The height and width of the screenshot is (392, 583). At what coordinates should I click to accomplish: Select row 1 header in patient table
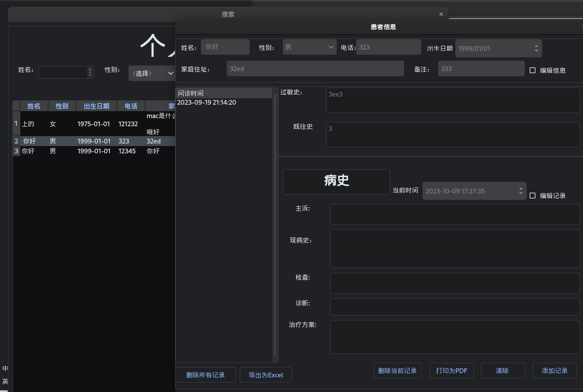pos(16,124)
